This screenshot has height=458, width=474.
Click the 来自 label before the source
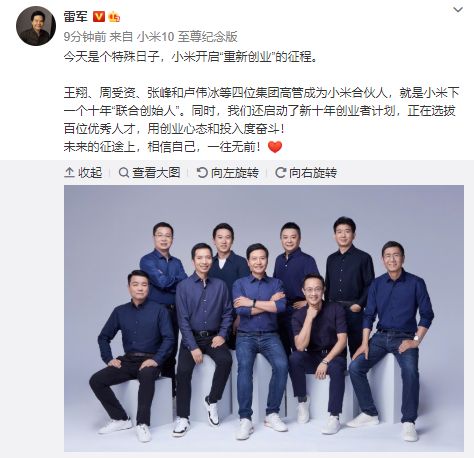pyautogui.click(x=121, y=37)
